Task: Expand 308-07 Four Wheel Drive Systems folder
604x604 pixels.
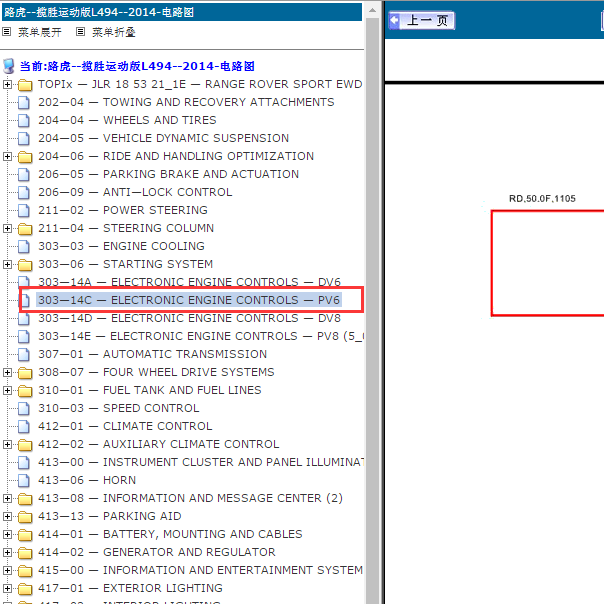Action: (x=7, y=372)
